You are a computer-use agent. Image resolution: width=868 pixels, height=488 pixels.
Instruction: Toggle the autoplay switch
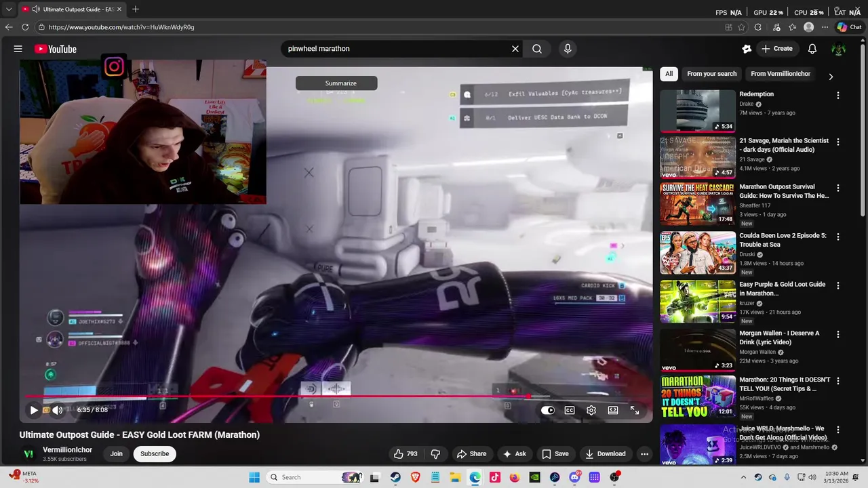pos(548,410)
